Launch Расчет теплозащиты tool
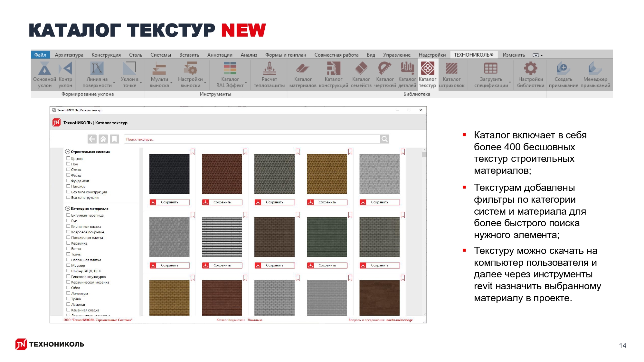Viewport: 644px width, 362px height. 269,75
